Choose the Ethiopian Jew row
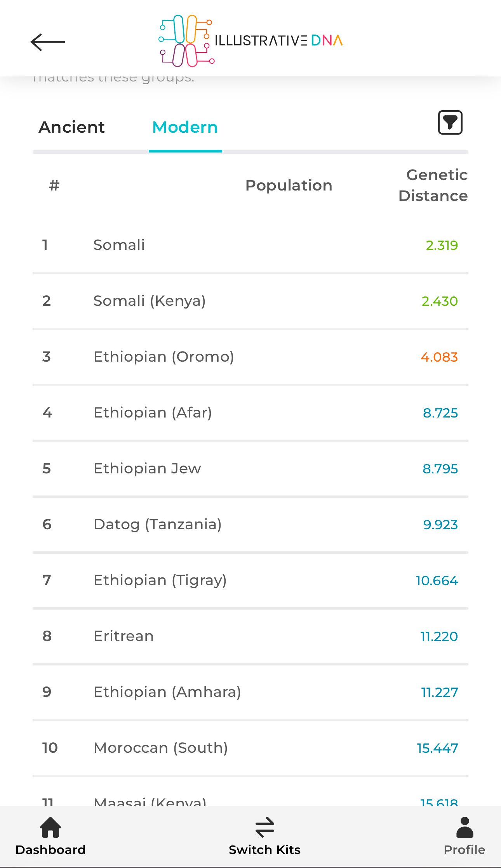 (x=250, y=469)
